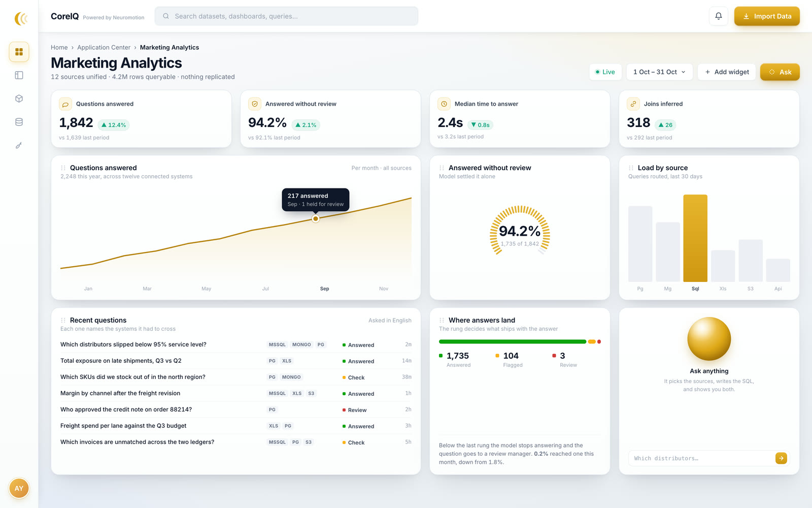Open the CoreIQ logo in sidebar

click(x=20, y=19)
